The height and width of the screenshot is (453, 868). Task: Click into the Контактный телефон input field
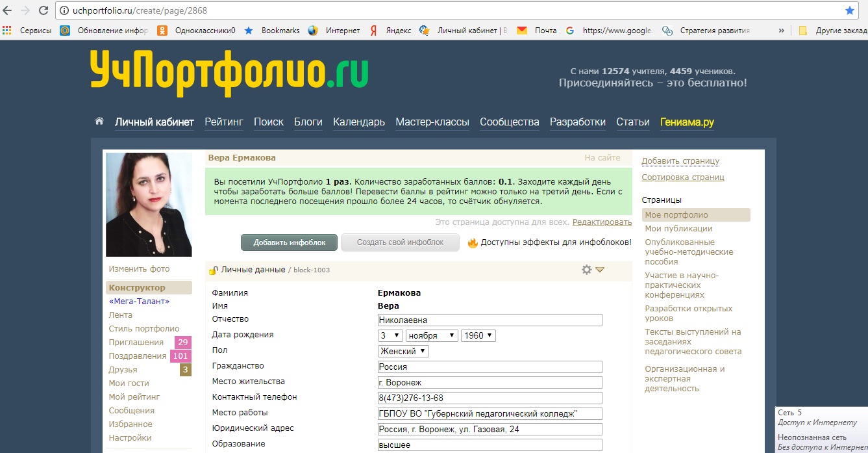point(490,398)
